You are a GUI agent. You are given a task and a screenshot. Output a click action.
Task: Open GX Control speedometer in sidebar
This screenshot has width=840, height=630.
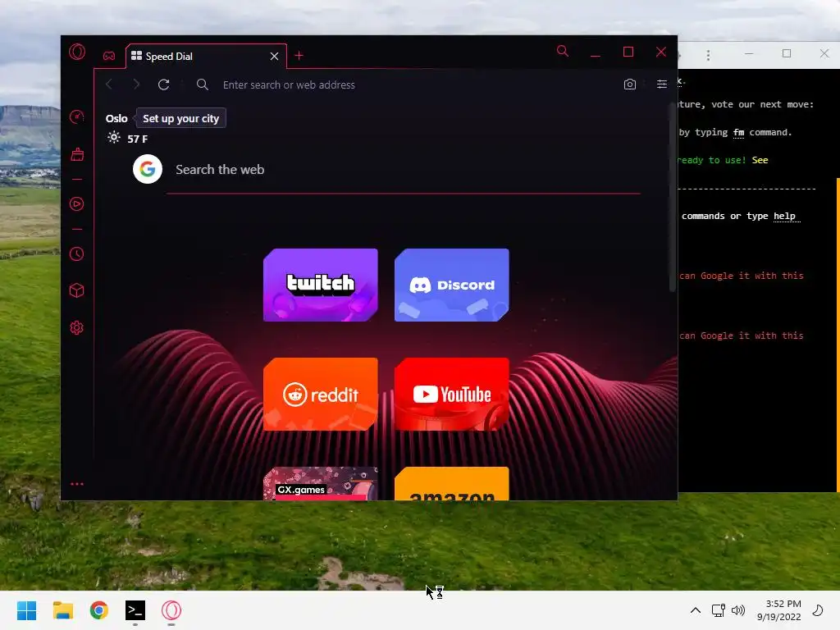click(77, 116)
